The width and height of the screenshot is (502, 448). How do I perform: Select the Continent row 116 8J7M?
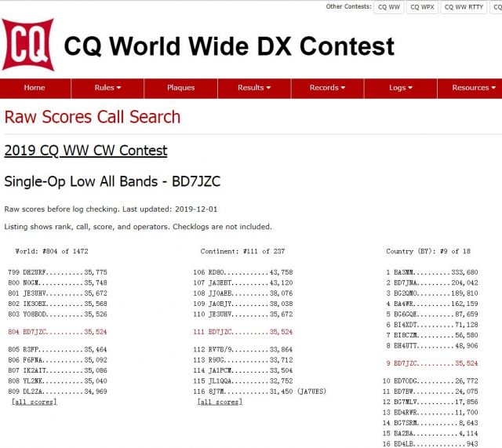pyautogui.click(x=260, y=392)
